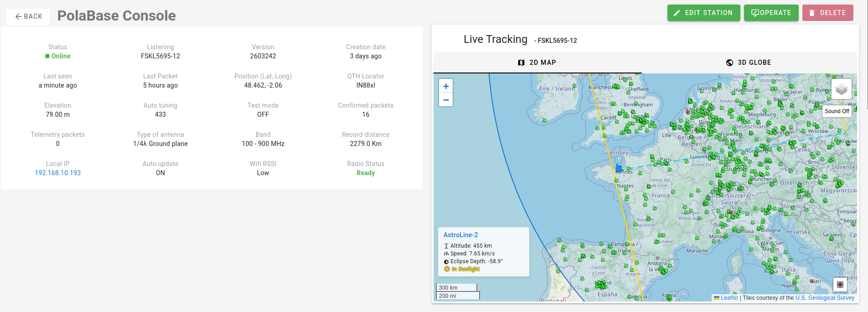Click the 300 km map scale bar
The height and width of the screenshot is (312, 868).
pyautogui.click(x=456, y=287)
